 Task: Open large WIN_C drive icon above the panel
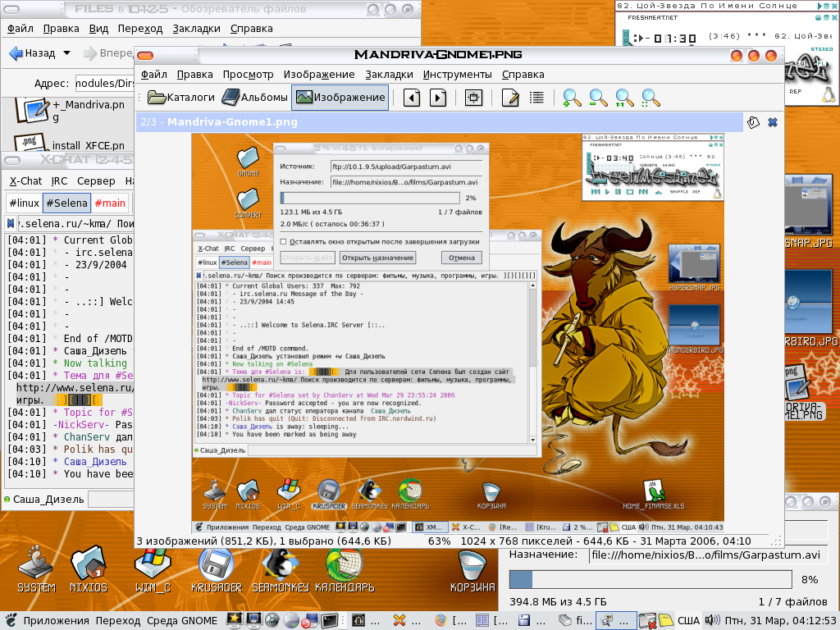click(x=153, y=569)
